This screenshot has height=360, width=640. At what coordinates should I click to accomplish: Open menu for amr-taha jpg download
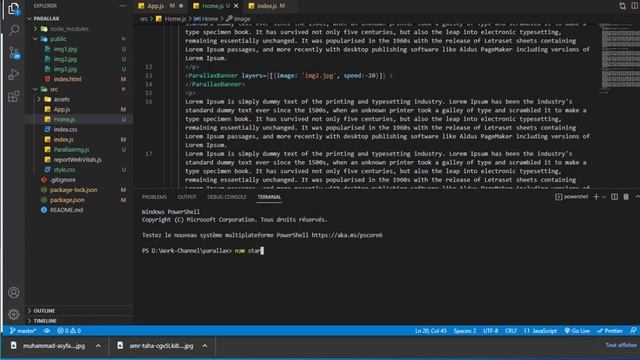pos(205,346)
